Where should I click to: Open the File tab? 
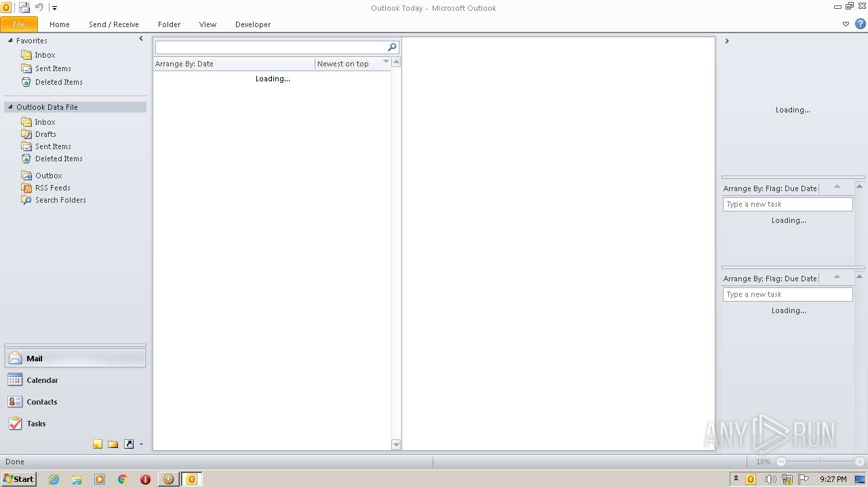(x=19, y=24)
